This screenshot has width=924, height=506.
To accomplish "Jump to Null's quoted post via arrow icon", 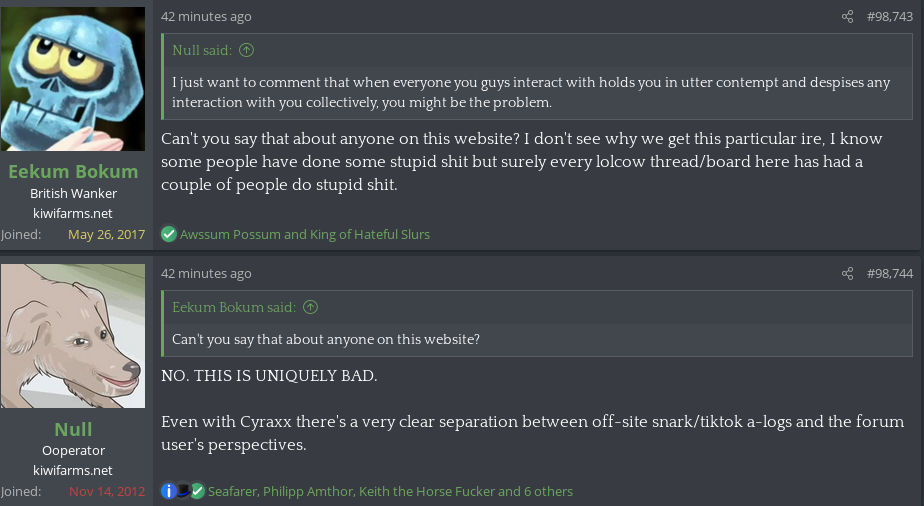I will [x=247, y=50].
